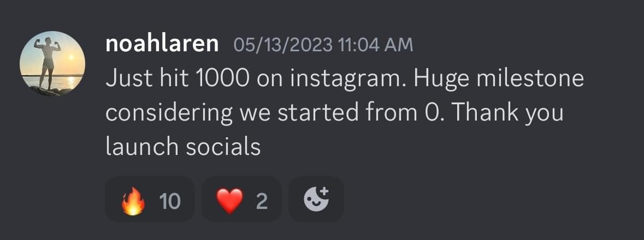This screenshot has height=240, width=644.
Task: Click the sunset silhouette in the avatar
Action: pos(48,59)
